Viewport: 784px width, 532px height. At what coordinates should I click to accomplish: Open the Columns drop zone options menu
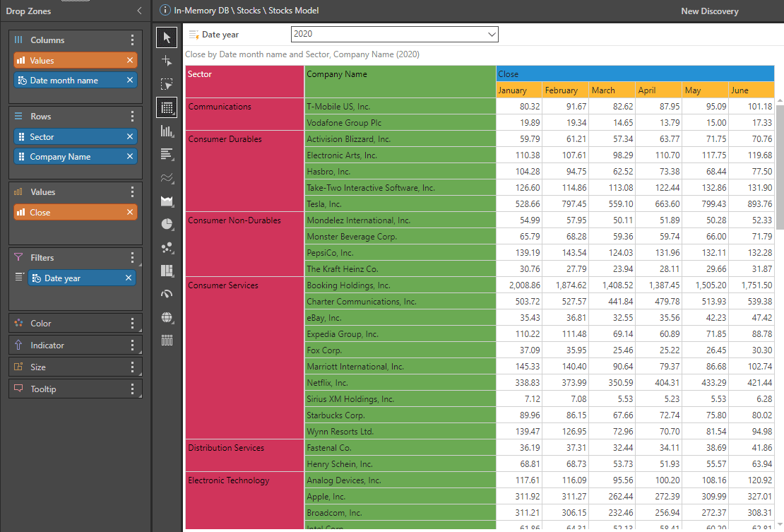click(x=132, y=40)
